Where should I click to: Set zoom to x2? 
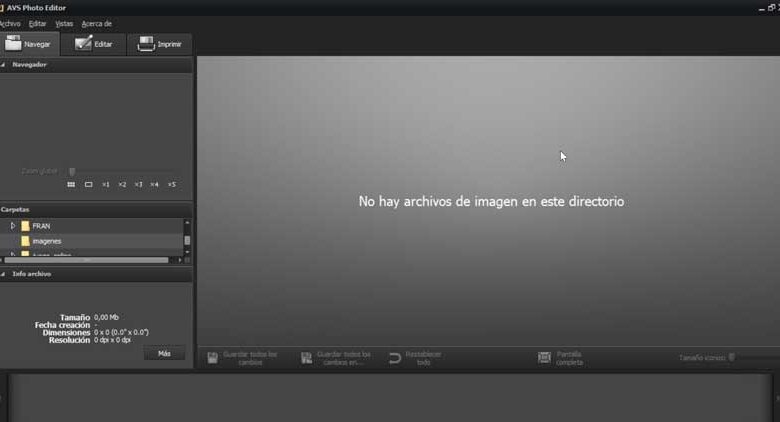122,185
